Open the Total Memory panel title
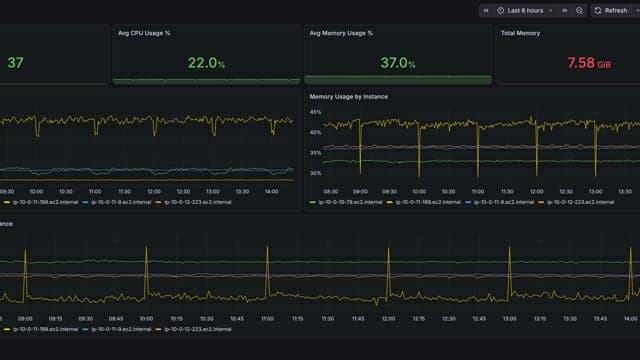The height and width of the screenshot is (360, 640). pyautogui.click(x=520, y=33)
